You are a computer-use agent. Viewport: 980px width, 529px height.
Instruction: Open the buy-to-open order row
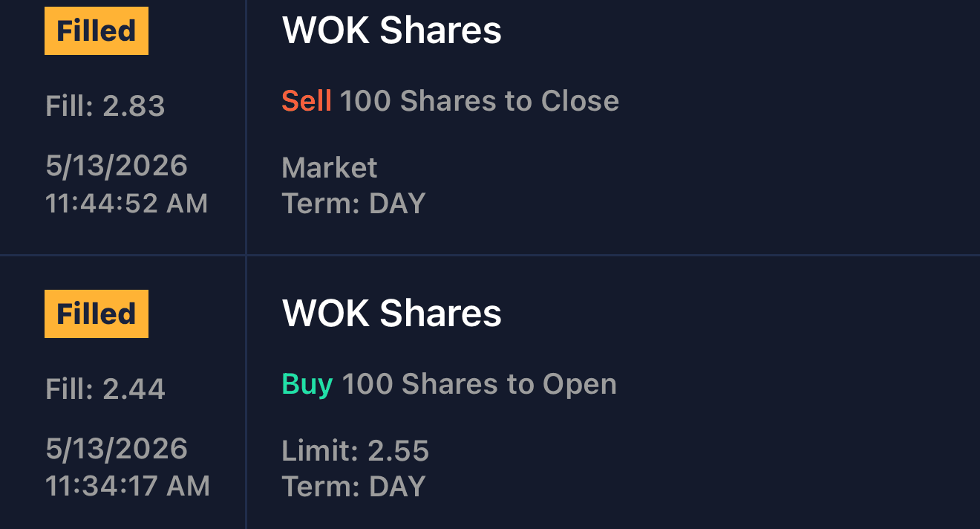[490, 392]
